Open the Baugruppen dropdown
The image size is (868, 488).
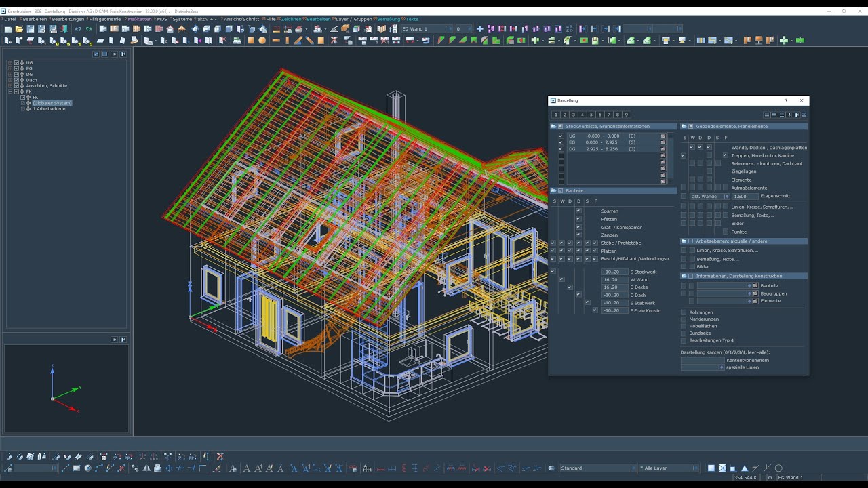point(724,293)
